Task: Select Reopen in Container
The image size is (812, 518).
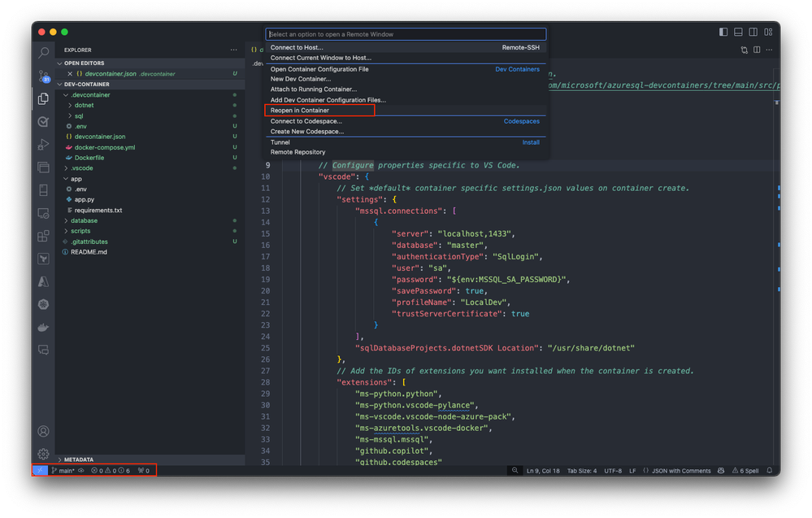Action: pos(406,111)
